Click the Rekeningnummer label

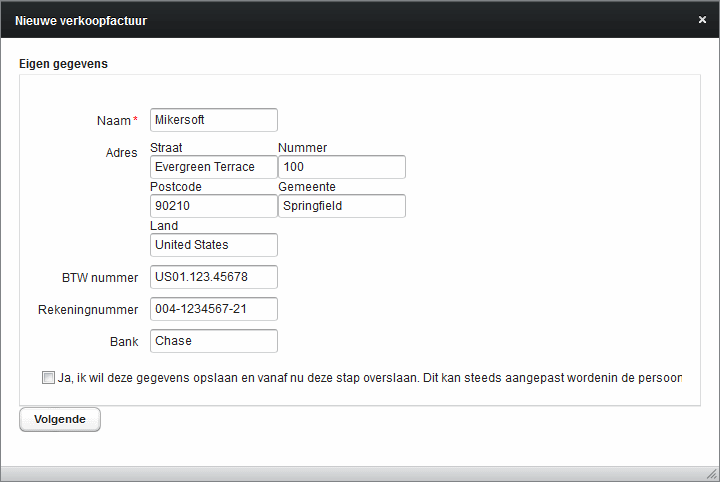(x=88, y=310)
